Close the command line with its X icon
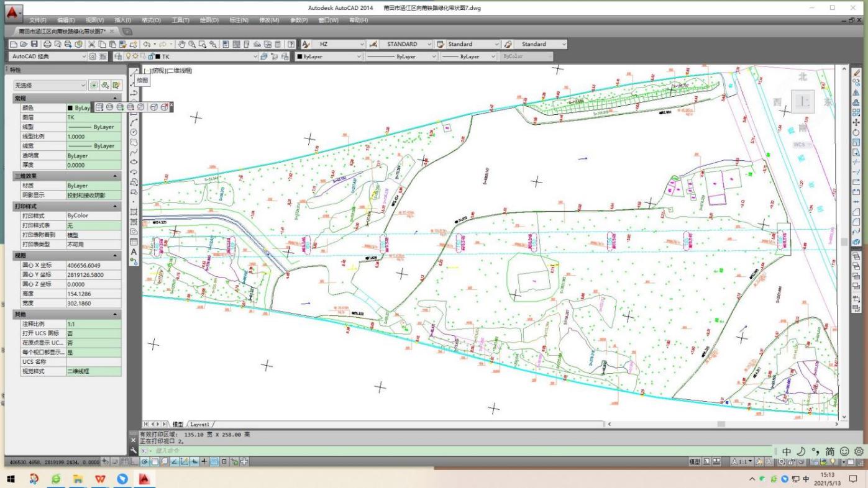This screenshot has height=488, width=868. (x=134, y=440)
